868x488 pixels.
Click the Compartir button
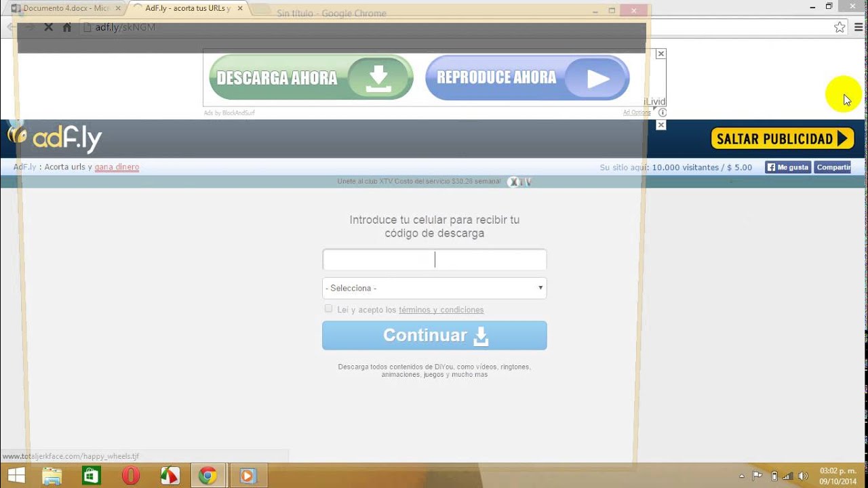(833, 167)
